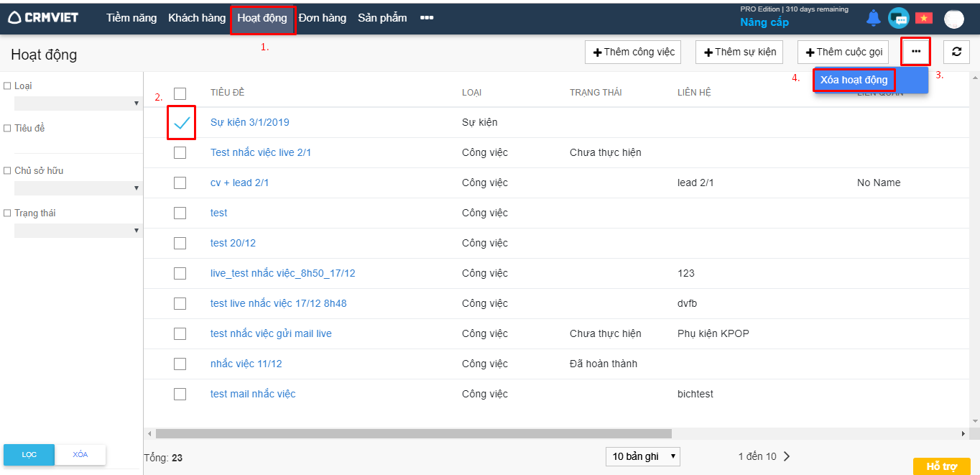The image size is (980, 475).
Task: Open the Loại filter dropdown
Action: click(x=77, y=103)
